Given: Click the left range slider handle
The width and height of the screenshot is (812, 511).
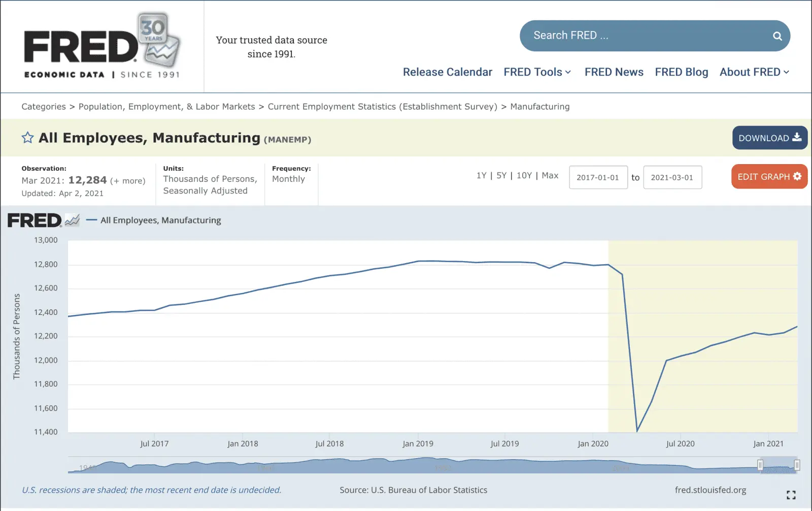Looking at the screenshot, I should pos(760,465).
